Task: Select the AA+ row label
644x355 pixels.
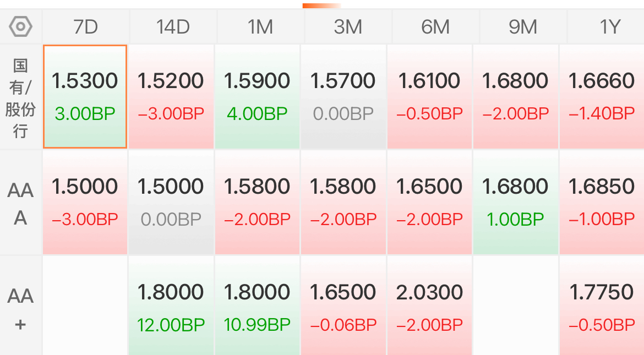Action: (20, 309)
